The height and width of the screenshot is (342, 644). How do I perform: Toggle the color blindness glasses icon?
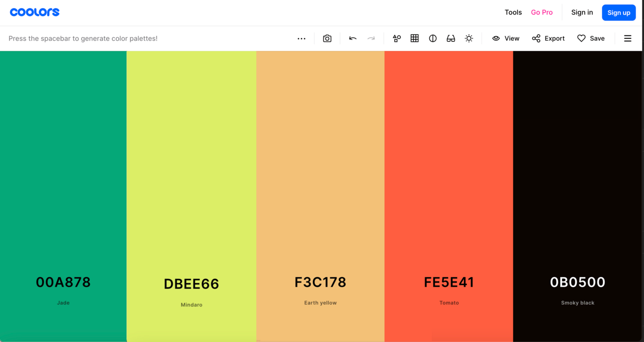click(451, 38)
